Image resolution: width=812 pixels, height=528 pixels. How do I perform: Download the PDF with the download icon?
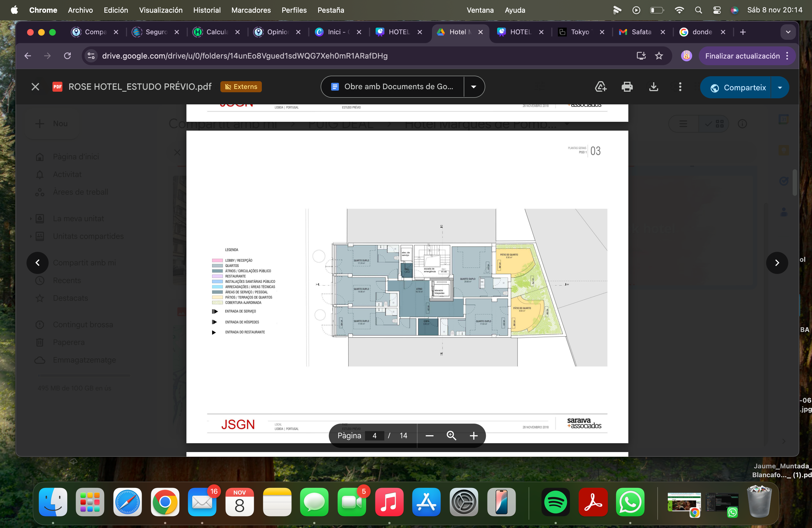point(653,87)
